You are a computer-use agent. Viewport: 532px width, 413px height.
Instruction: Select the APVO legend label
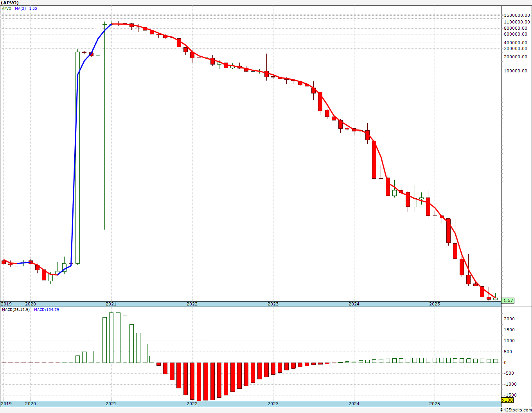(6, 8)
